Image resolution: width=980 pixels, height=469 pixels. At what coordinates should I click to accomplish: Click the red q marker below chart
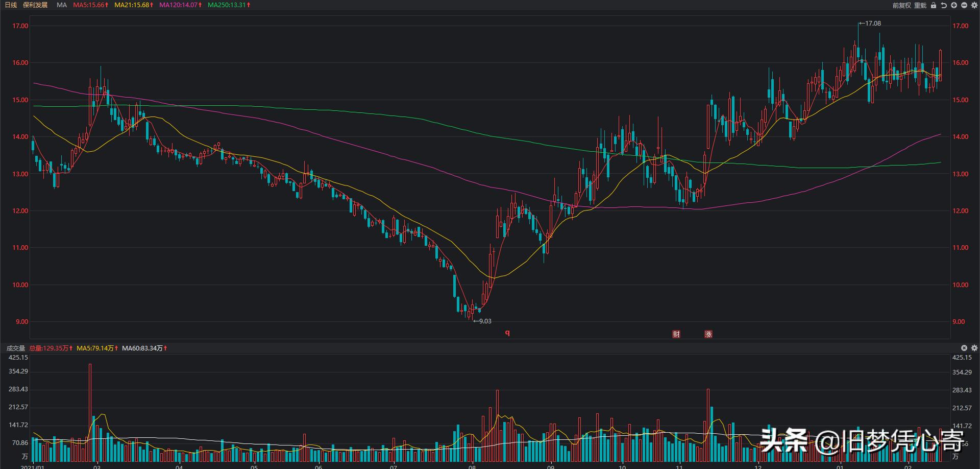click(x=507, y=333)
